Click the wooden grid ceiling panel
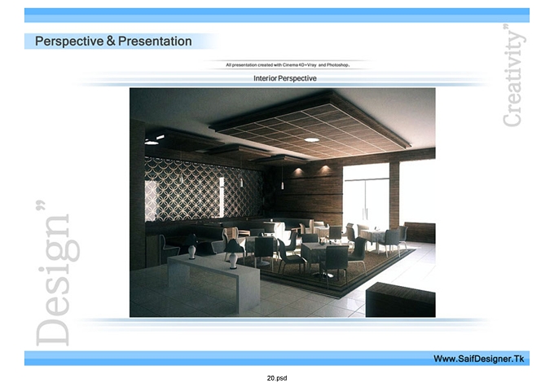The image size is (554, 392). (x=311, y=126)
